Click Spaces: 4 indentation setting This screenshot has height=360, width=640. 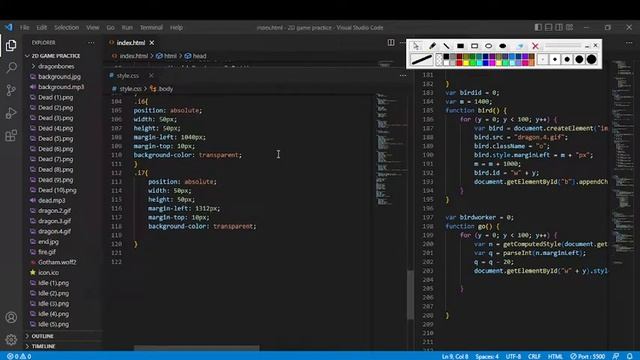[487, 356]
